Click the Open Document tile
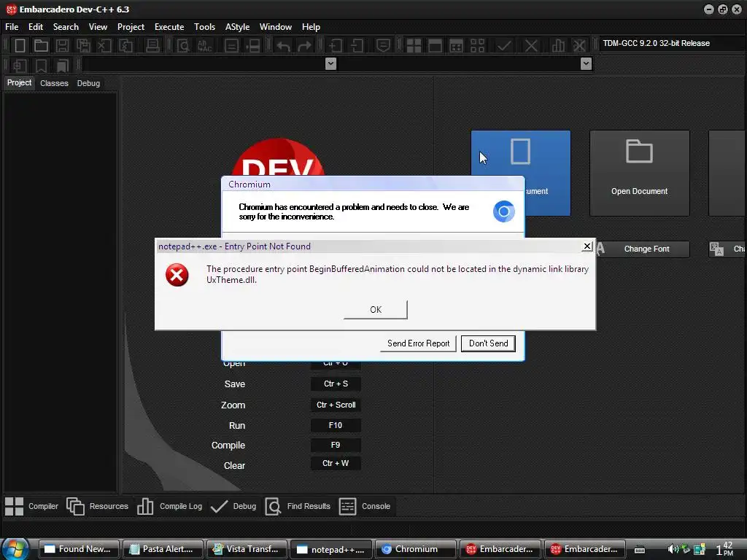This screenshot has height=560, width=747. click(x=639, y=174)
